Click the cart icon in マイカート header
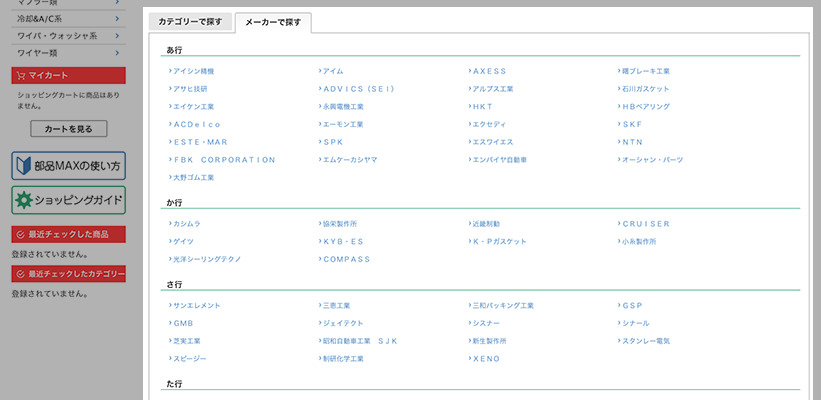 (x=21, y=75)
